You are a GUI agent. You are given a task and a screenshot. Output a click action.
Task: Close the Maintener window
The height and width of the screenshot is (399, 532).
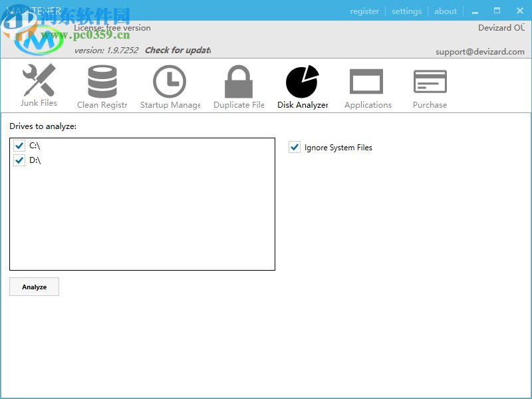tap(520, 11)
